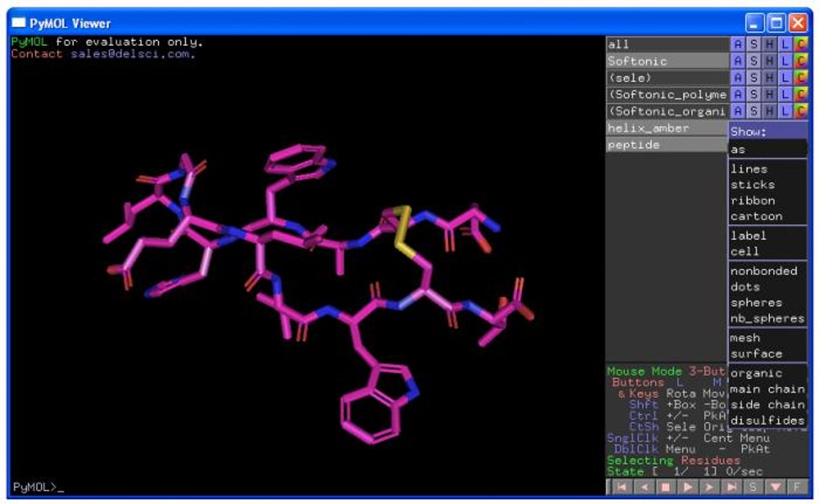Click the F fullscreen button at bottom right
The width and height of the screenshot is (819, 504).
(797, 487)
